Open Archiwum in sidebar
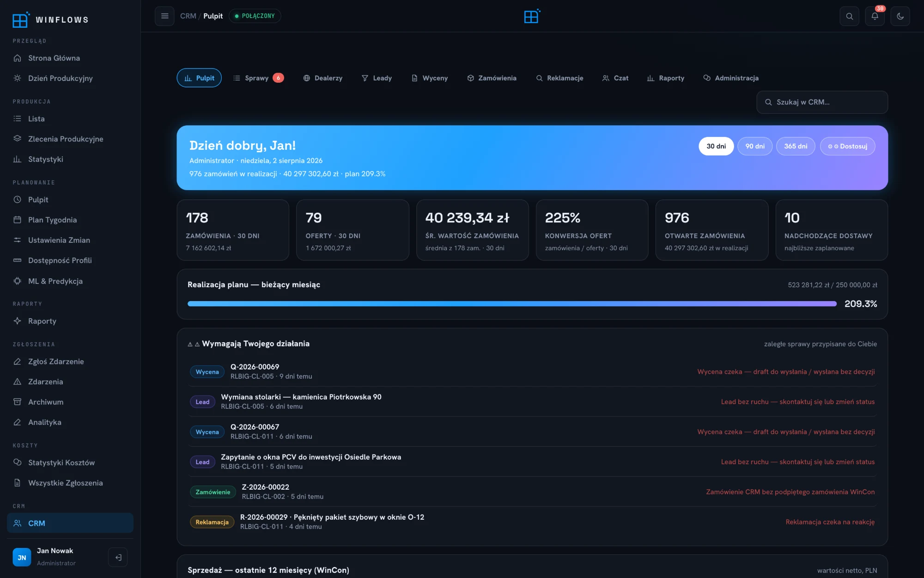The height and width of the screenshot is (578, 924). pyautogui.click(x=70, y=402)
